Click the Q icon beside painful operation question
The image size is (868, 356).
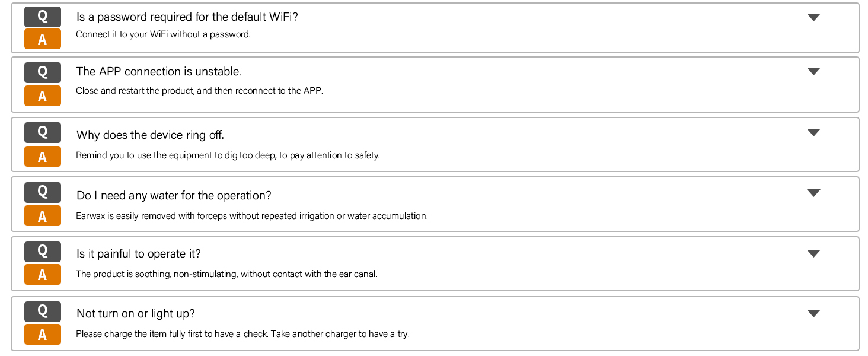[43, 252]
